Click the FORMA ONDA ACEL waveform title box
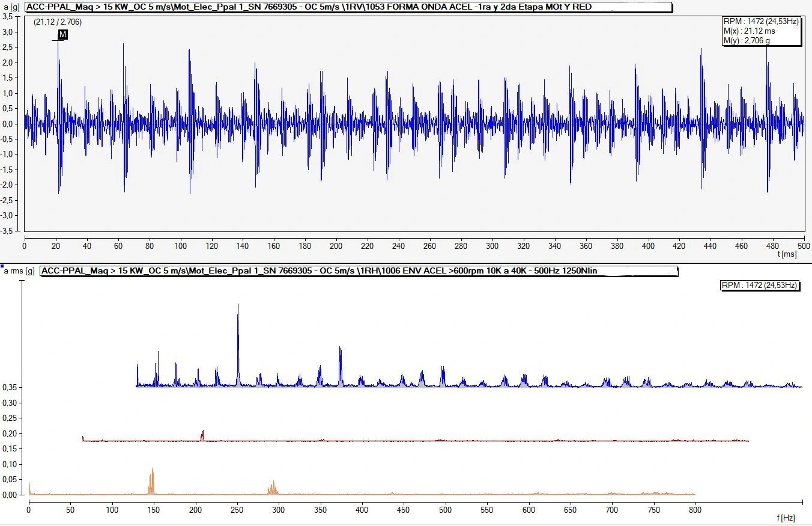Viewport: 812px width, 526px height. pos(348,7)
